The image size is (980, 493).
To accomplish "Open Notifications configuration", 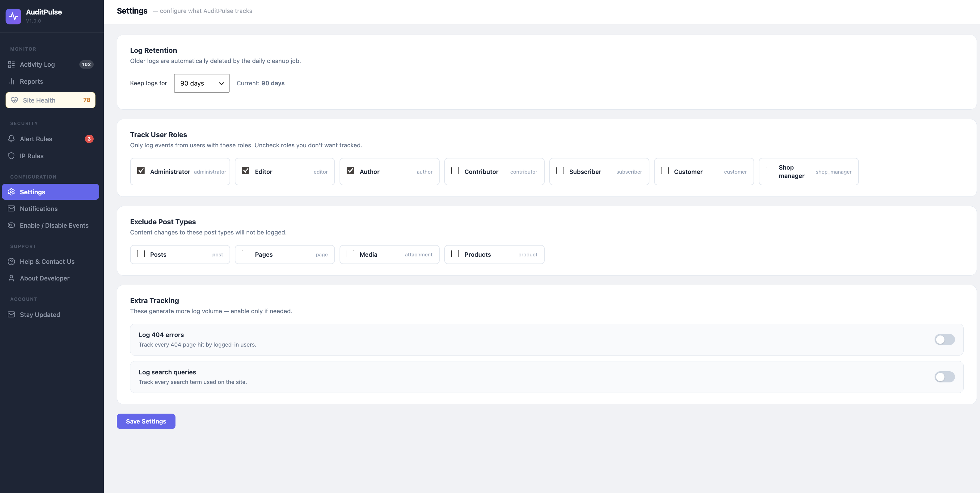I will 51,209.
